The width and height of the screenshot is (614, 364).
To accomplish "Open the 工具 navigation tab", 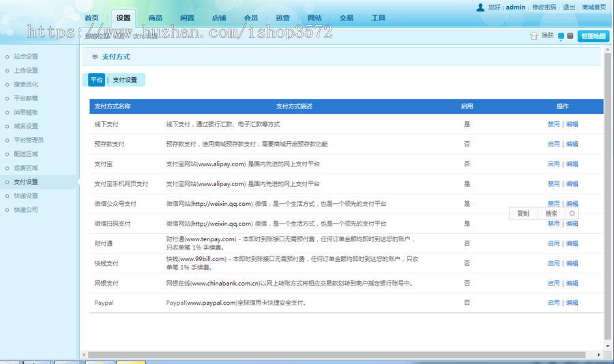I will (x=378, y=18).
